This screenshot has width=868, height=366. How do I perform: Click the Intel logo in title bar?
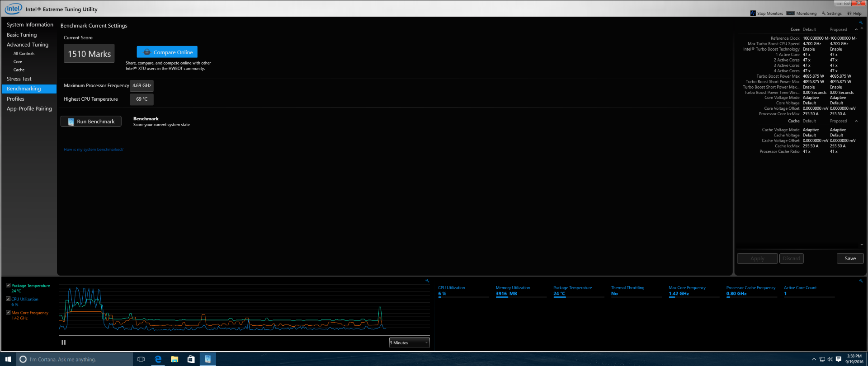pos(13,9)
